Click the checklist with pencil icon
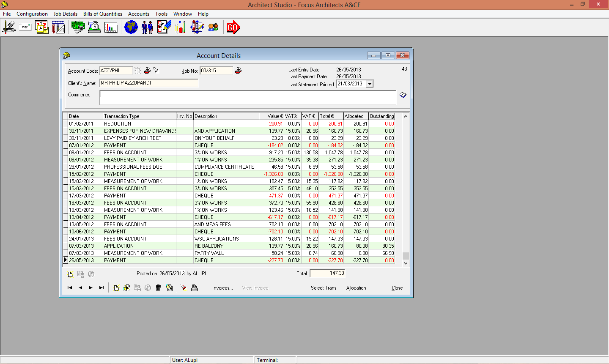The width and height of the screenshot is (609, 364). pos(164,27)
